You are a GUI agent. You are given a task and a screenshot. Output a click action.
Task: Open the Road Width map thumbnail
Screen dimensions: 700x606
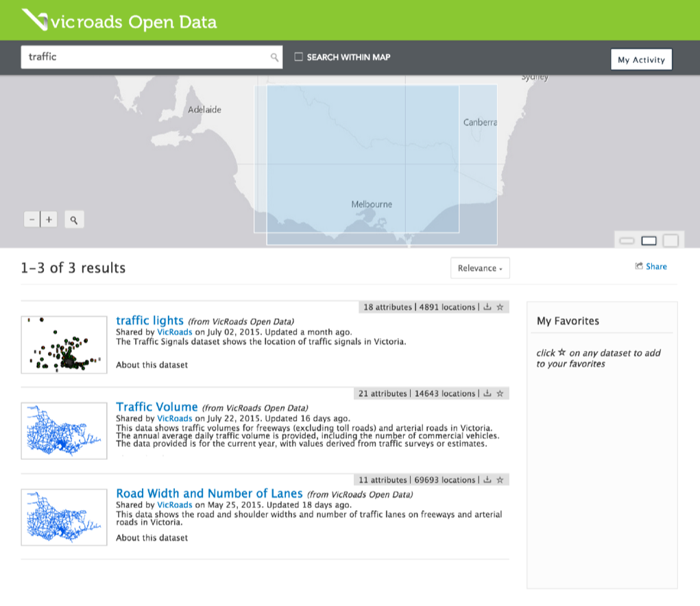pos(64,517)
